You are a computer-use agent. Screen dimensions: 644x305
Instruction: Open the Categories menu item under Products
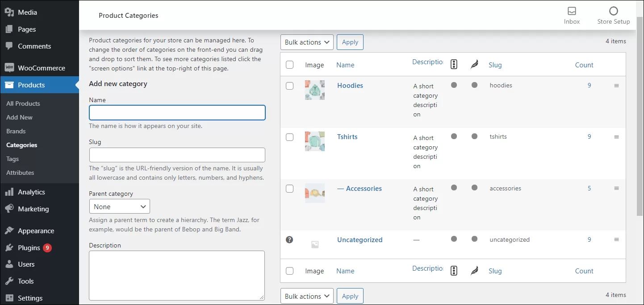coord(21,145)
